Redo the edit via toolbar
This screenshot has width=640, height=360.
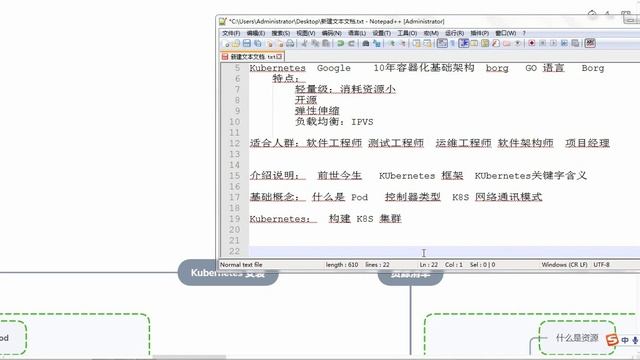[351, 43]
